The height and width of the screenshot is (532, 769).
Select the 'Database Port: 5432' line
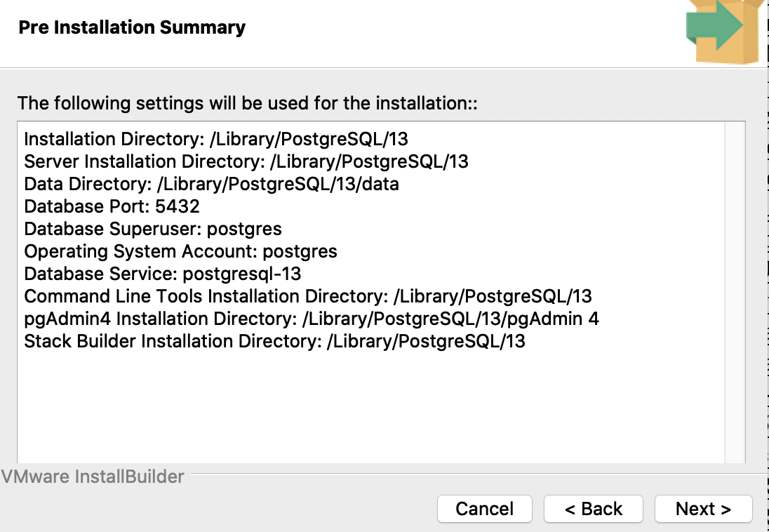(112, 206)
